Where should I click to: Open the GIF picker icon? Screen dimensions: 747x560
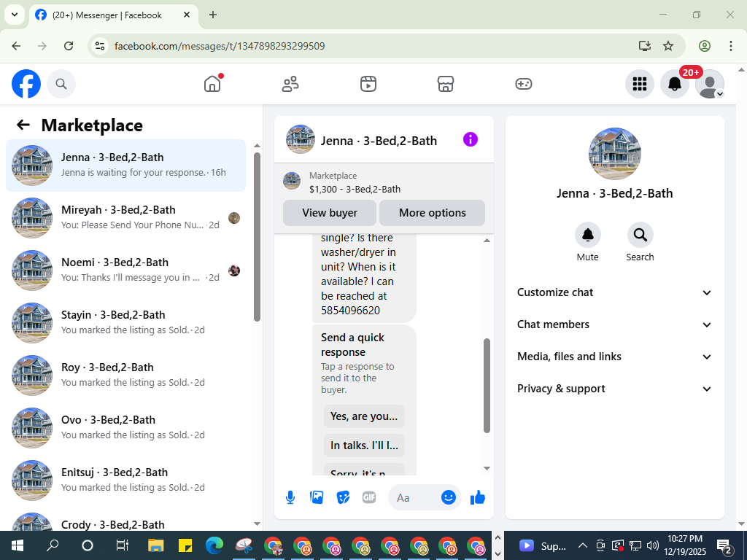(369, 497)
